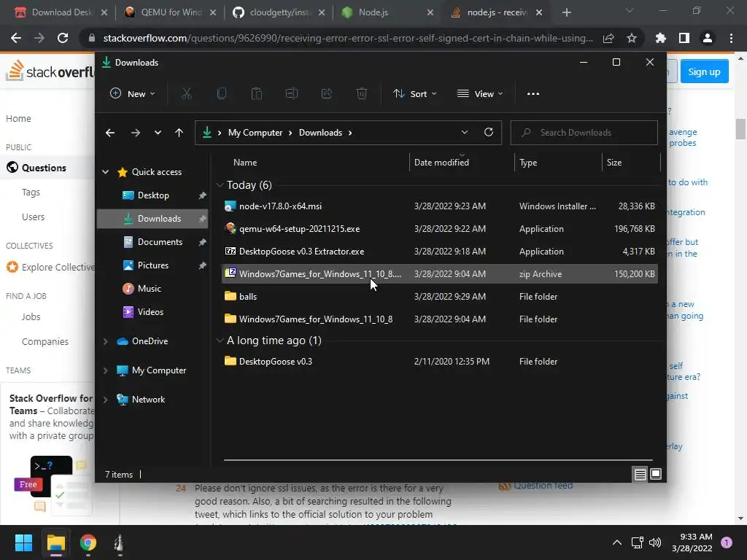
Task: Click the Share icon in the Explorer toolbar
Action: [x=327, y=94]
